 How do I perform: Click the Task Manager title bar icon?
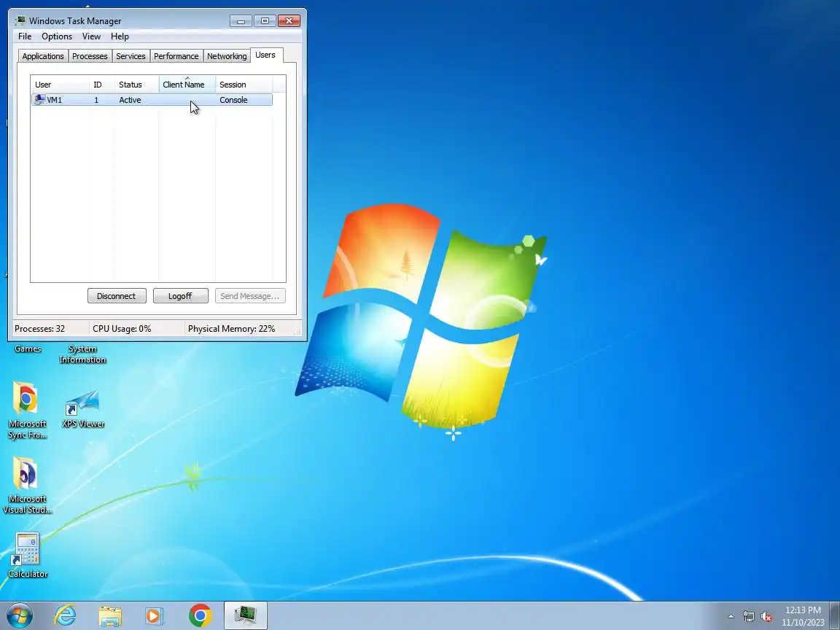pos(20,20)
